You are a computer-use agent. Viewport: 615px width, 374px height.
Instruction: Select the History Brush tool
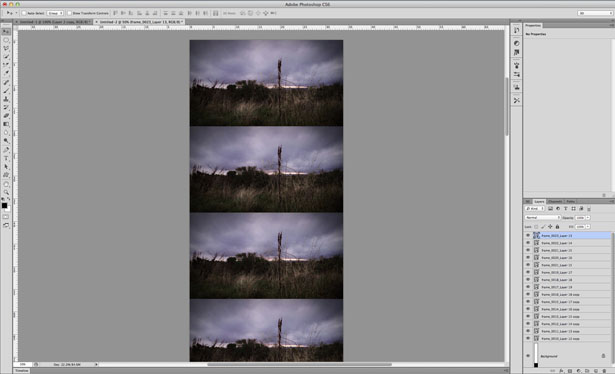[x=6, y=107]
